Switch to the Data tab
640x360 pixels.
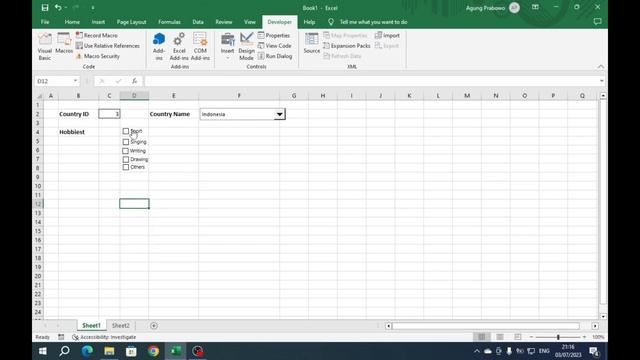point(198,22)
